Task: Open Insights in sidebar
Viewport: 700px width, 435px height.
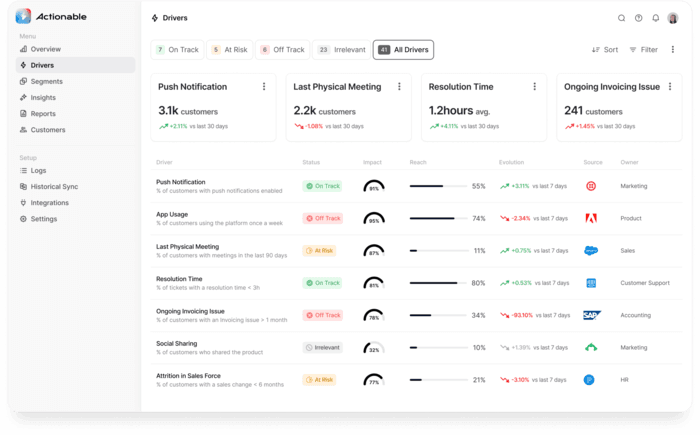Action: pos(75,97)
